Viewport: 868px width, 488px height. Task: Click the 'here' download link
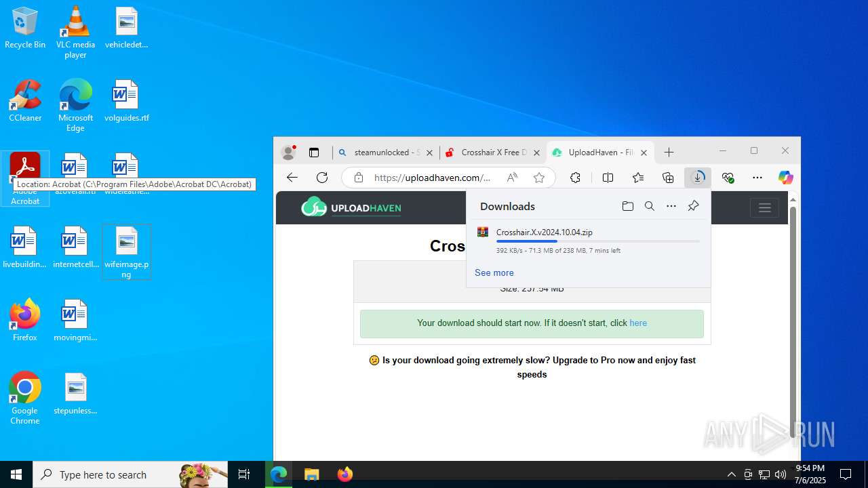pos(638,323)
